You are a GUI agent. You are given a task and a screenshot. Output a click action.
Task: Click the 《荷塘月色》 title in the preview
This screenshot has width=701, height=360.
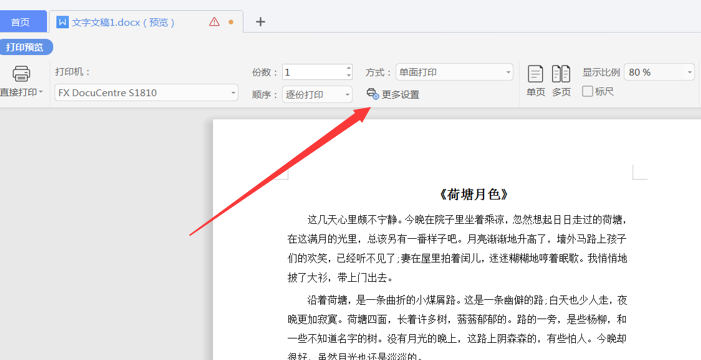coord(473,195)
